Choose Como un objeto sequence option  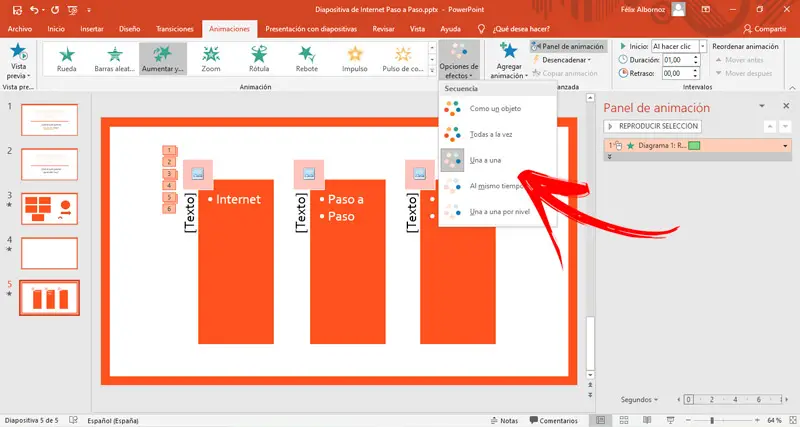tap(497, 109)
